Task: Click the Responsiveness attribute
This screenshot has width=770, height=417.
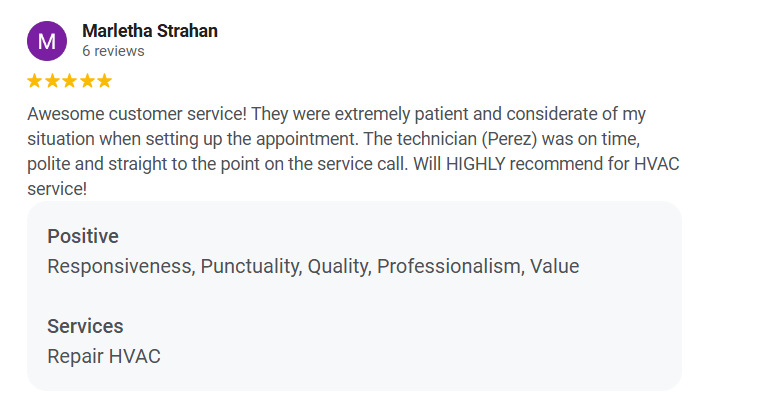Action: 121,266
